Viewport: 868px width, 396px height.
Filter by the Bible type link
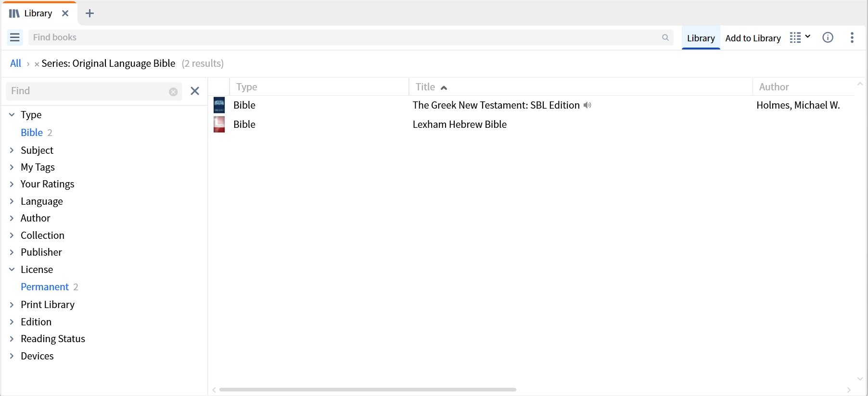pyautogui.click(x=32, y=133)
